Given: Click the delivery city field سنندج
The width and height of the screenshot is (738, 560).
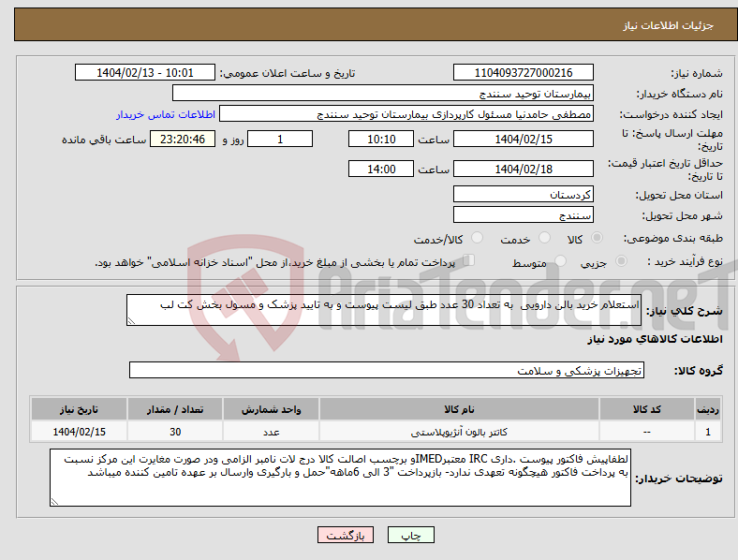Looking at the screenshot, I should pos(524,215).
